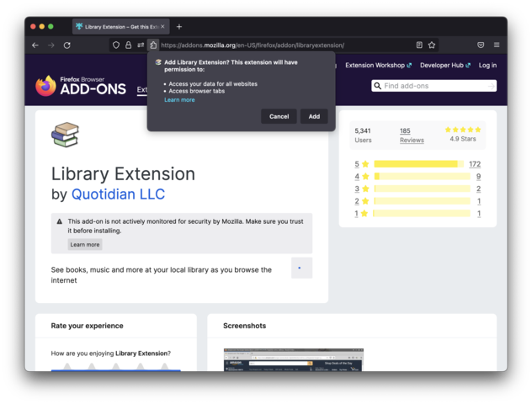Click the 2 star rating row
The width and height of the screenshot is (532, 404).
(x=418, y=201)
